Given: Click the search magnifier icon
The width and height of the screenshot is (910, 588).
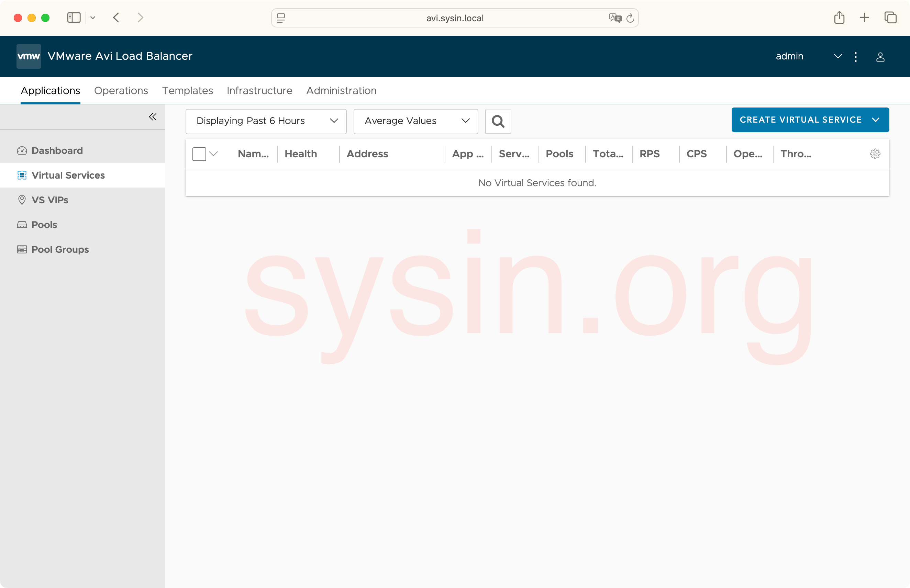Looking at the screenshot, I should coord(498,122).
